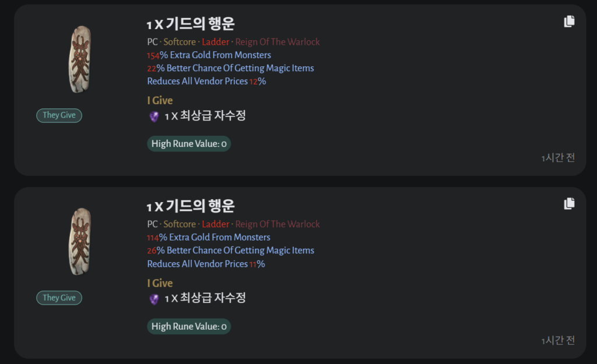Click Reign Of The Warlock in first listing
This screenshot has width=597, height=364.
pyautogui.click(x=278, y=42)
